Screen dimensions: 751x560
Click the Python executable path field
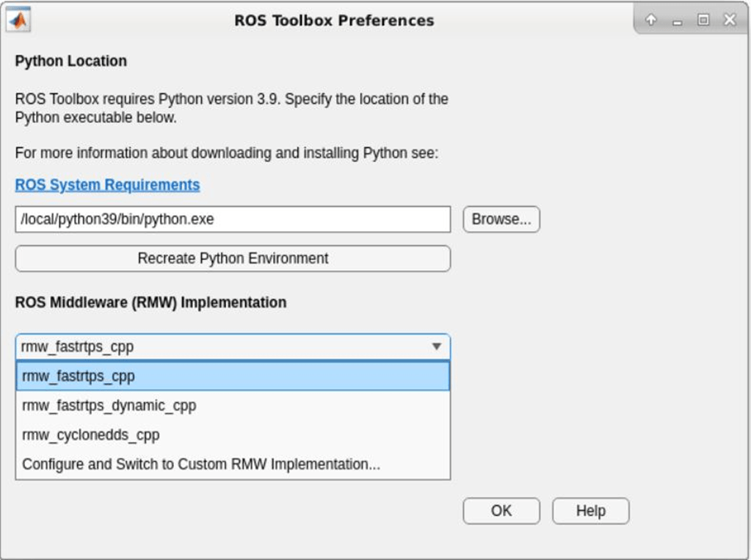233,219
